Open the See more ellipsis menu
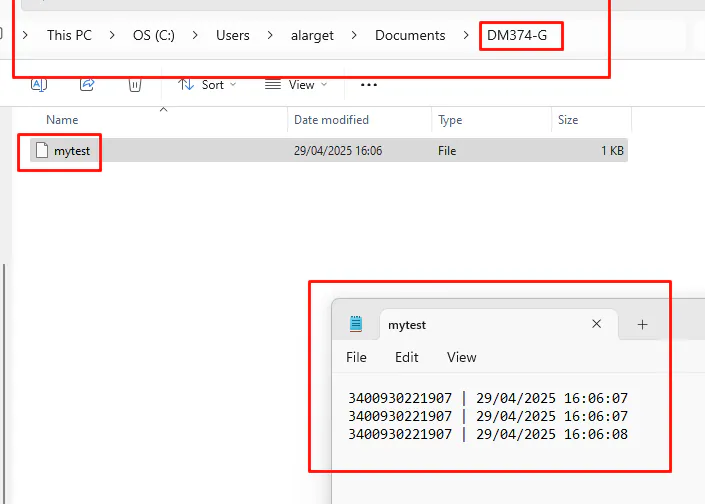 tap(369, 85)
